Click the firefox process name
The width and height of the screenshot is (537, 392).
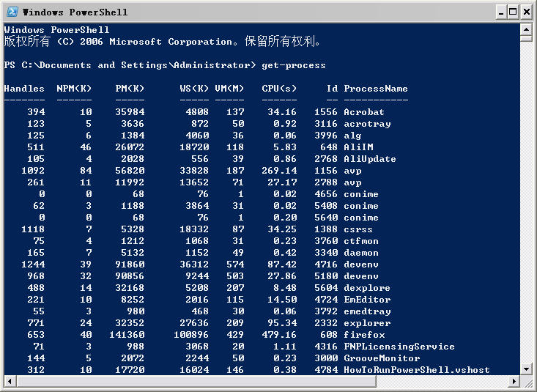click(x=364, y=334)
